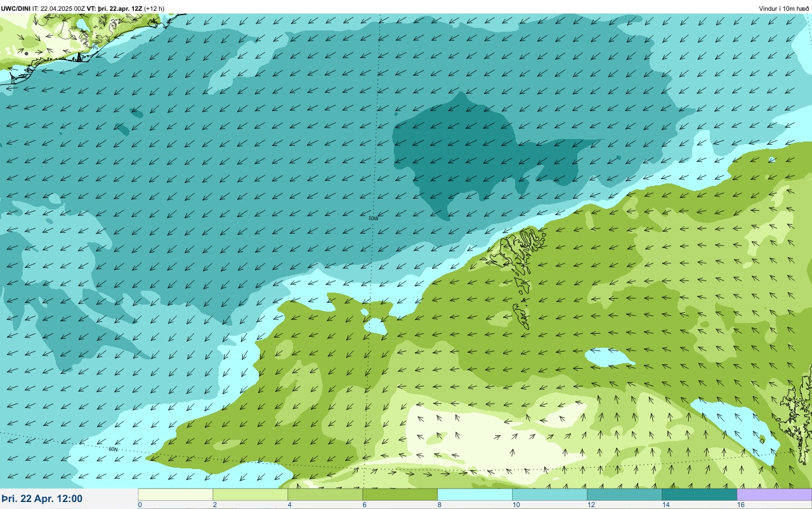
Task: Click the legend tick value '12'
Action: (x=591, y=505)
